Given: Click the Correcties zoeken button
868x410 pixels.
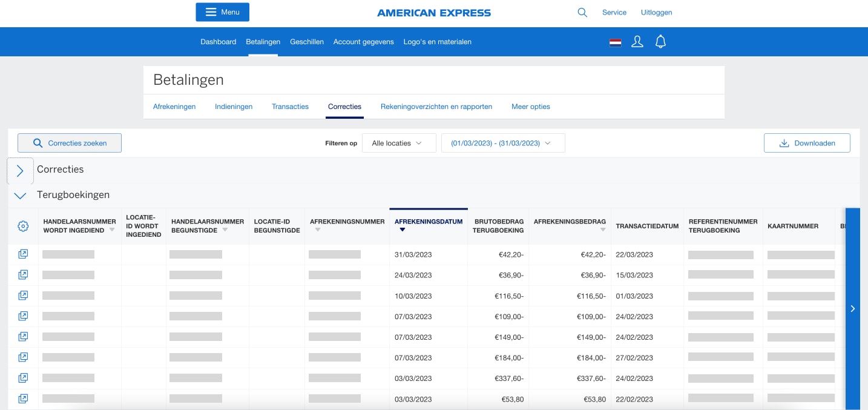Looking at the screenshot, I should 69,142.
